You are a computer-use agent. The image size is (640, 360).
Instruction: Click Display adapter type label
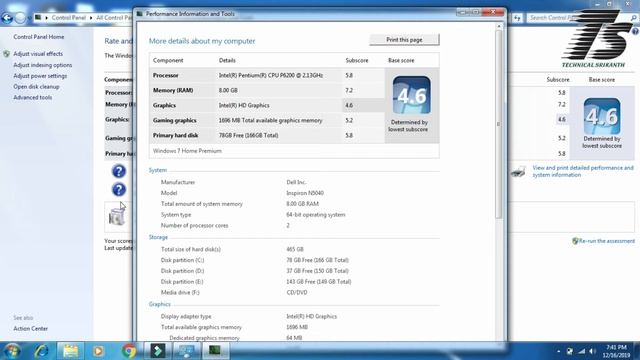coord(186,316)
